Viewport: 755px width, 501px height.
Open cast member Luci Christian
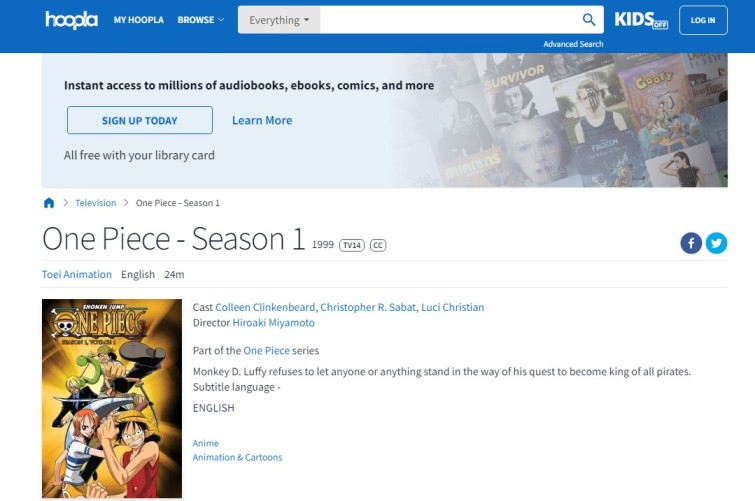click(x=453, y=307)
